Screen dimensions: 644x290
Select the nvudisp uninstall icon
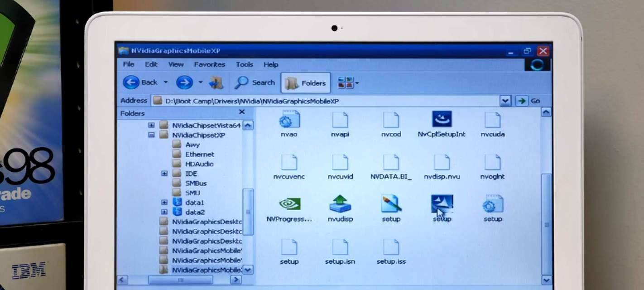(x=340, y=209)
